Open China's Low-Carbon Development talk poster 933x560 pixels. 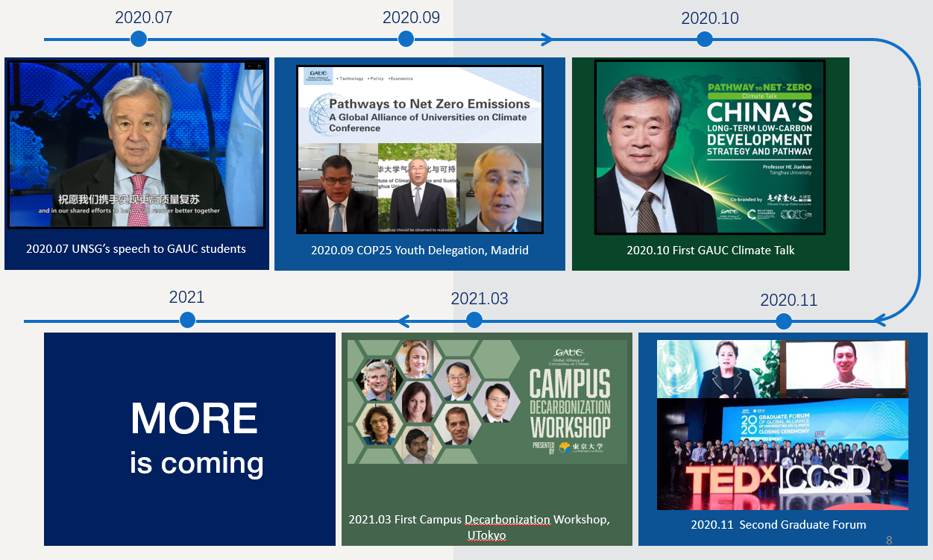coord(709,147)
